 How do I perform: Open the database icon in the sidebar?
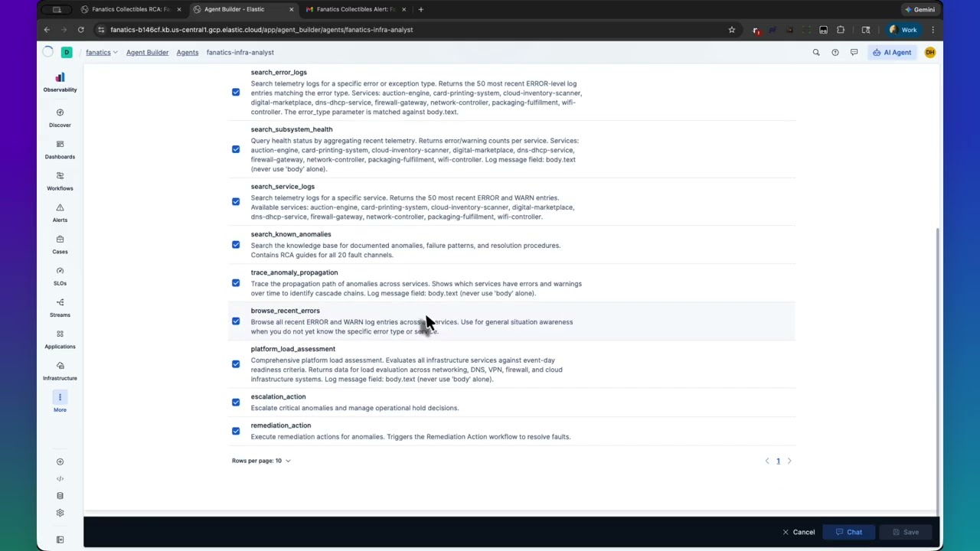tap(60, 496)
